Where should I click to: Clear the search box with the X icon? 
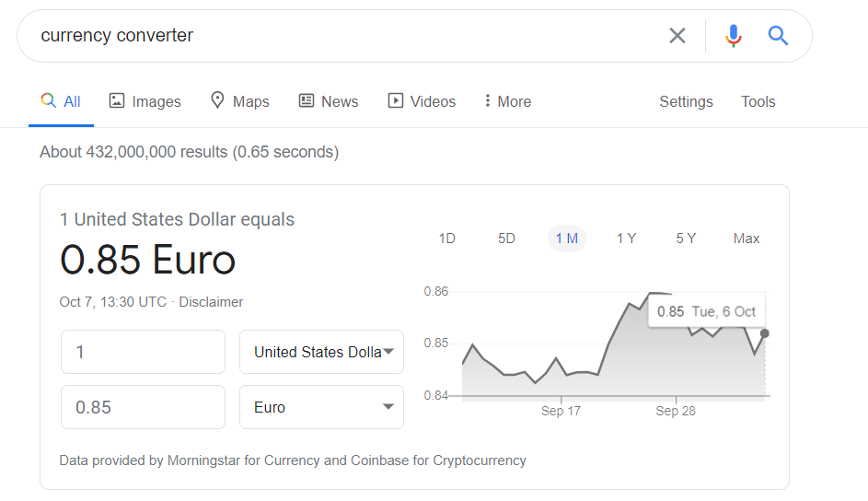(x=677, y=36)
